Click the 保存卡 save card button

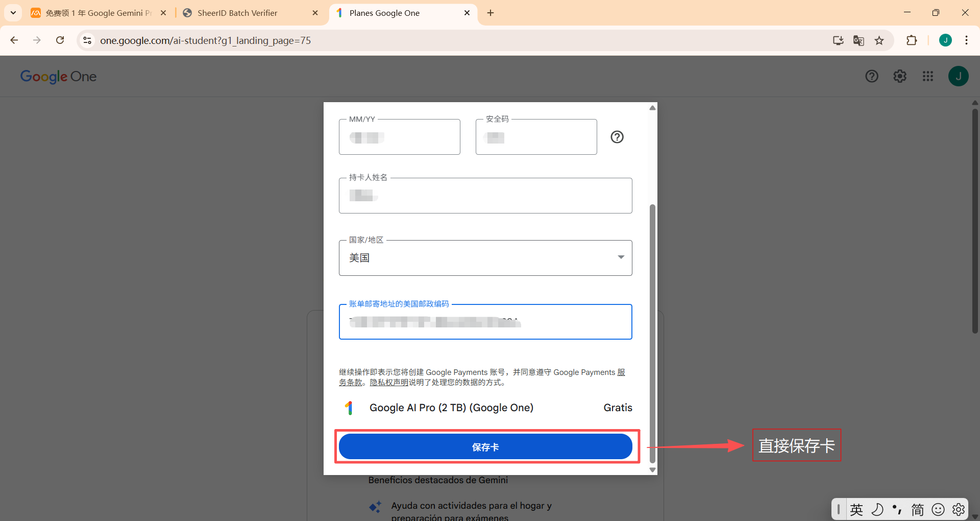pyautogui.click(x=485, y=446)
